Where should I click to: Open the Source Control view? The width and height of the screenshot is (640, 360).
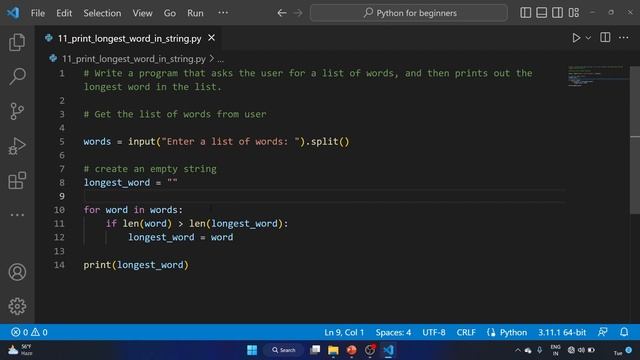[17, 111]
